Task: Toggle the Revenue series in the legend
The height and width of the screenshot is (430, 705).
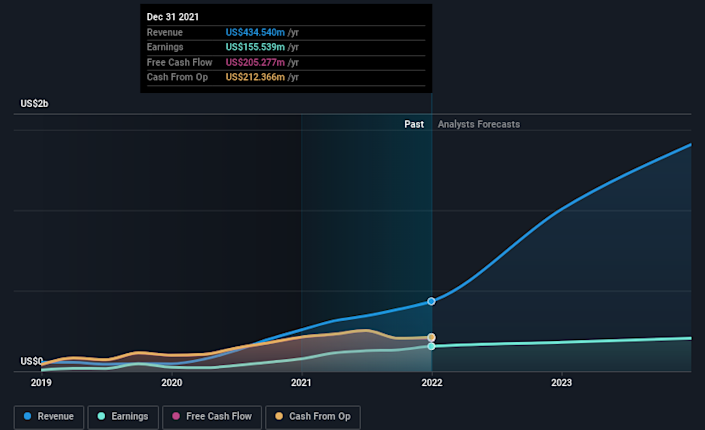Action: tap(48, 416)
